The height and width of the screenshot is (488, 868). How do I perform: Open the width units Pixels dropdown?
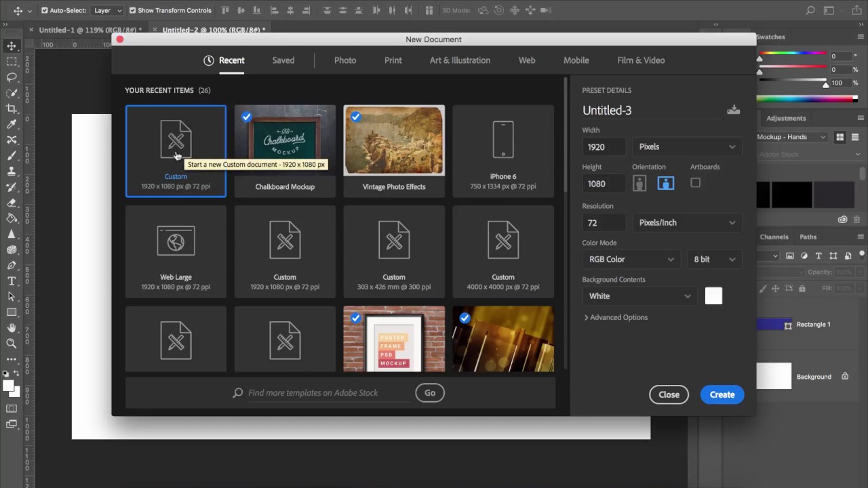[687, 146]
